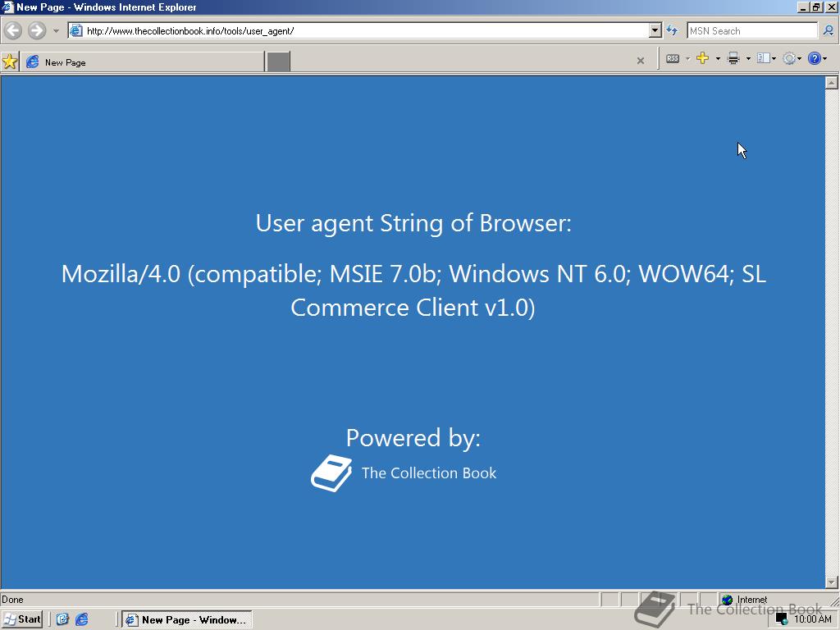Click the user agent string text
840x630 pixels.
413,290
